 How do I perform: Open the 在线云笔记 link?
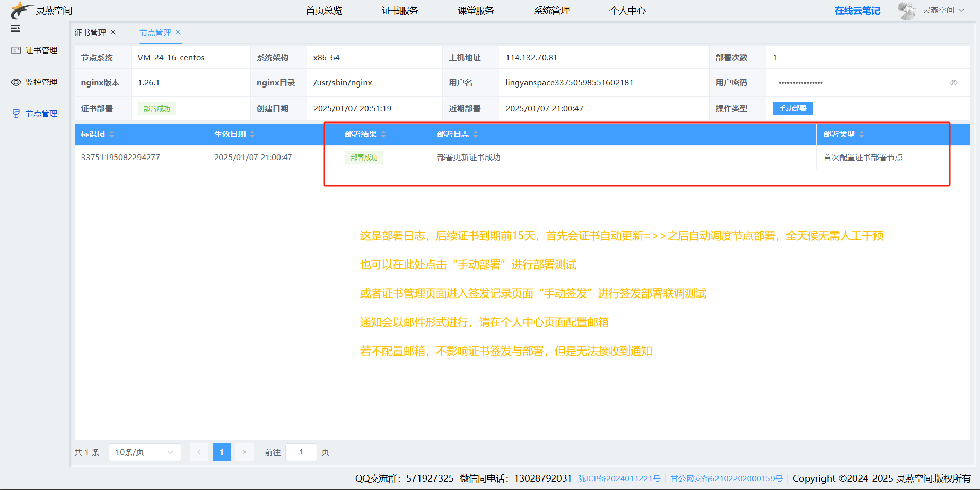(x=857, y=10)
